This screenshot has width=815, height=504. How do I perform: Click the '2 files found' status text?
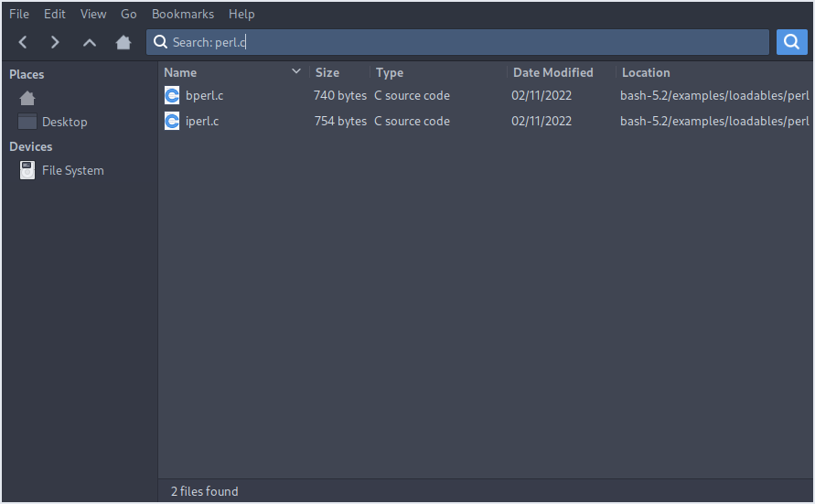(205, 491)
